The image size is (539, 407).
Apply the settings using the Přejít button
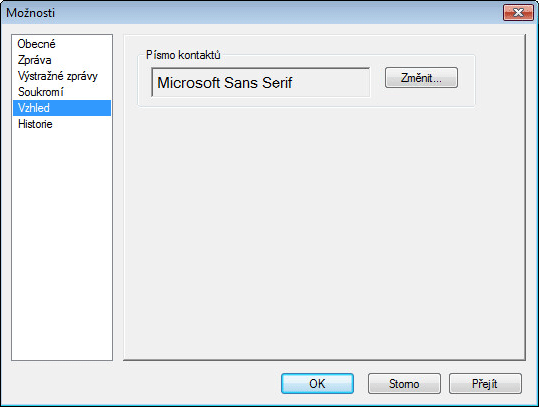[x=485, y=383]
